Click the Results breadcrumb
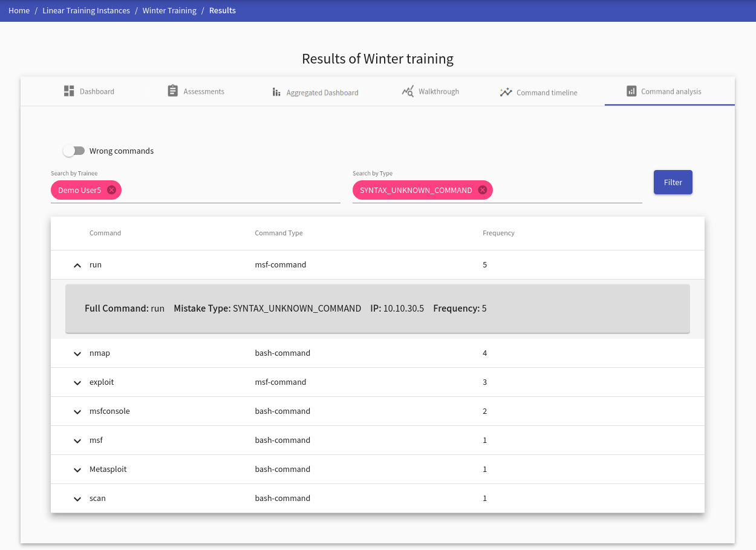Image resolution: width=756 pixels, height=550 pixels. pyautogui.click(x=223, y=10)
